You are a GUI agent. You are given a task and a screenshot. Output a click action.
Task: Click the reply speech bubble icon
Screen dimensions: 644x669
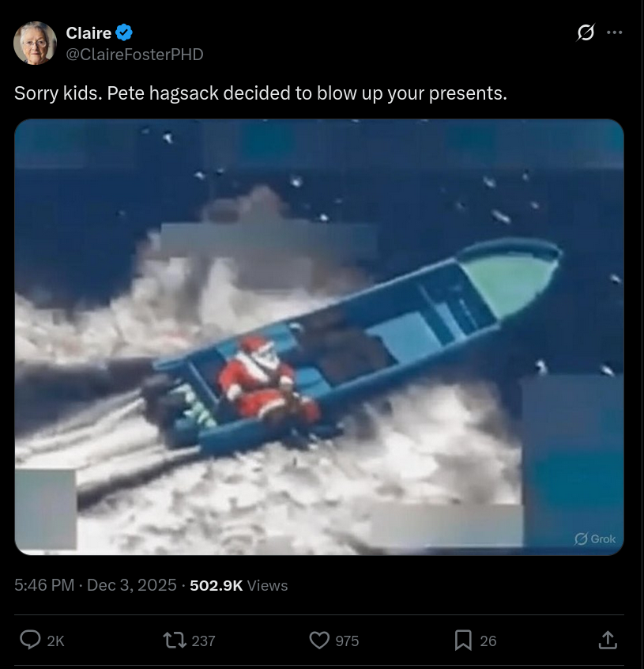30,640
